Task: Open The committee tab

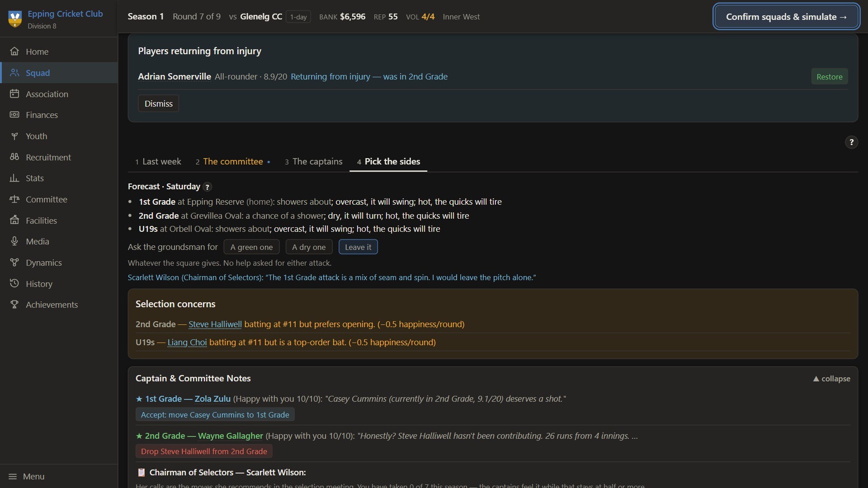Action: pyautogui.click(x=233, y=162)
